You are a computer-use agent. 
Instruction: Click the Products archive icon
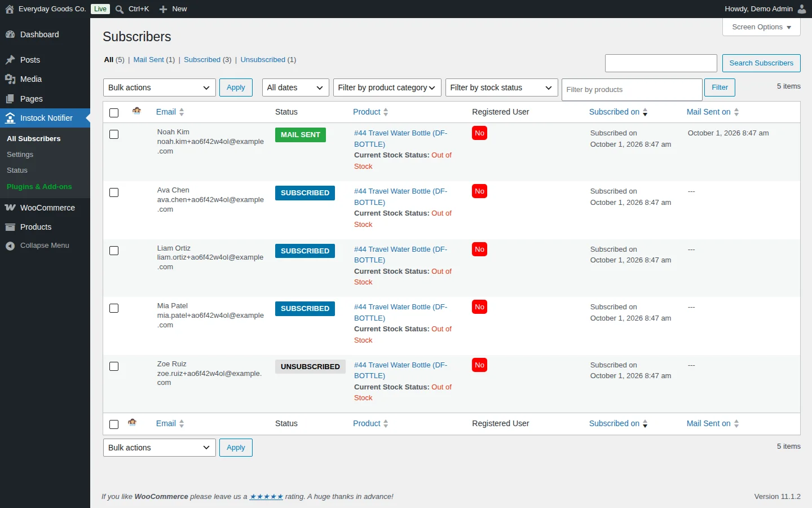click(x=10, y=227)
